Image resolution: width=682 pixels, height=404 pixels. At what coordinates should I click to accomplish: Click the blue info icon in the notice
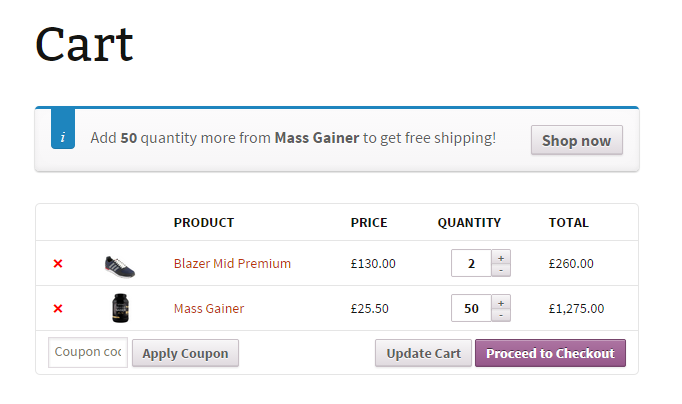pos(62,137)
